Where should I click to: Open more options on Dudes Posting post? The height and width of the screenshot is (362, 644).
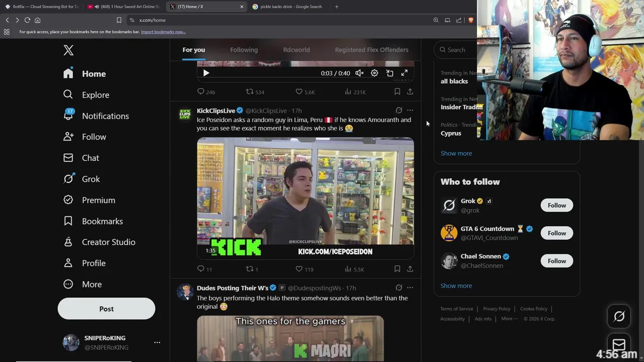pyautogui.click(x=410, y=288)
